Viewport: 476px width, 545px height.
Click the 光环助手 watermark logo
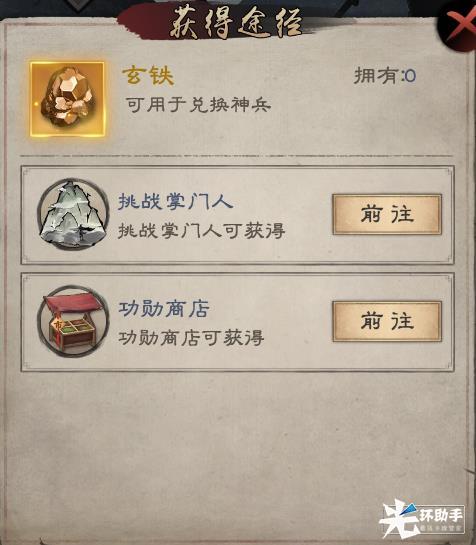(x=422, y=518)
